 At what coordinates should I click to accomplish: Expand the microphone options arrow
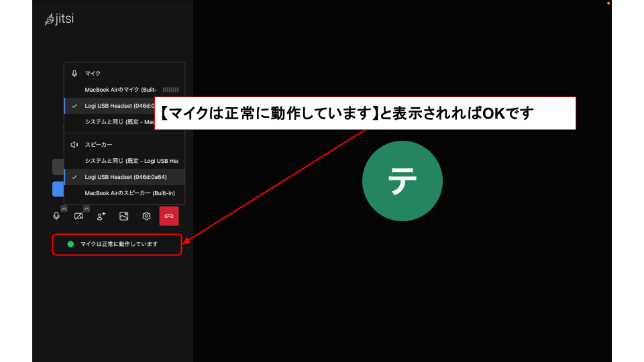64,208
